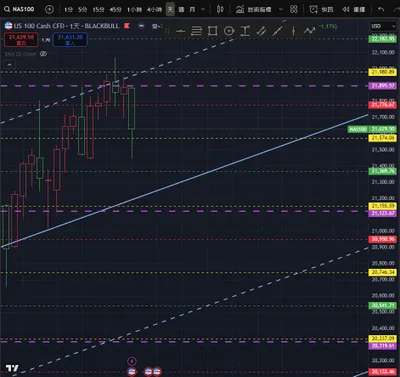
Task: Switch to the 1分 timeframe
Action: [68, 10]
